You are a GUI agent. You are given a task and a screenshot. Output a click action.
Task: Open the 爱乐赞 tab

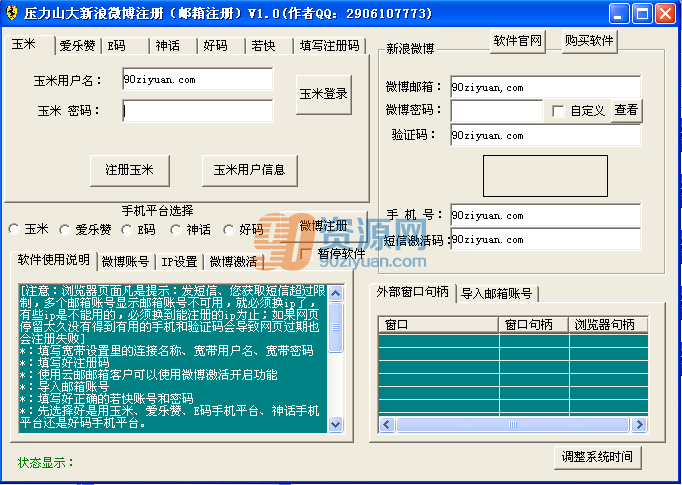point(78,46)
